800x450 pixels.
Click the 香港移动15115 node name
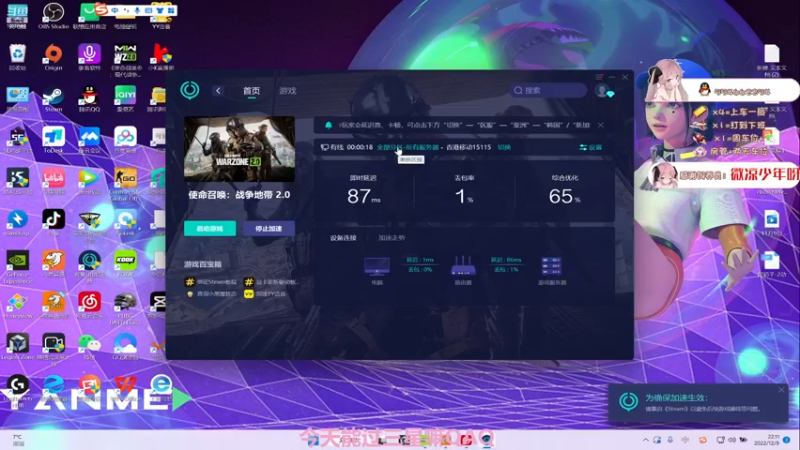tap(468, 147)
